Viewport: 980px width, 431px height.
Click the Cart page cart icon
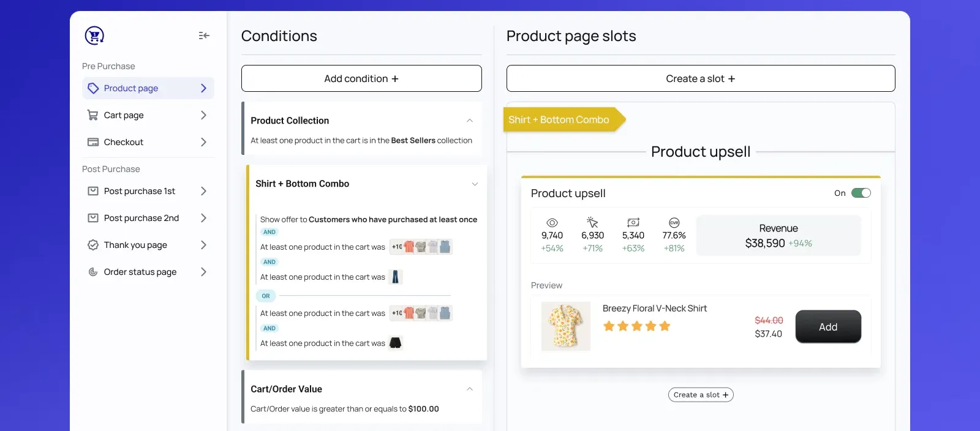pos(93,115)
